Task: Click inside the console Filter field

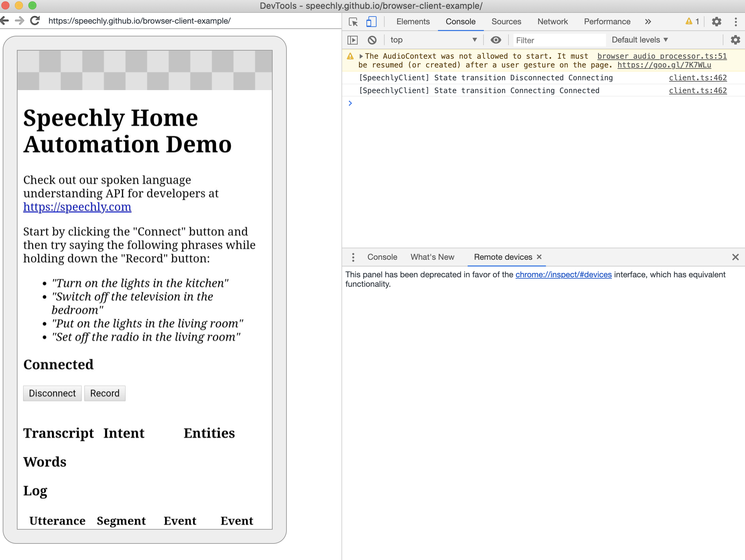Action: pos(558,40)
